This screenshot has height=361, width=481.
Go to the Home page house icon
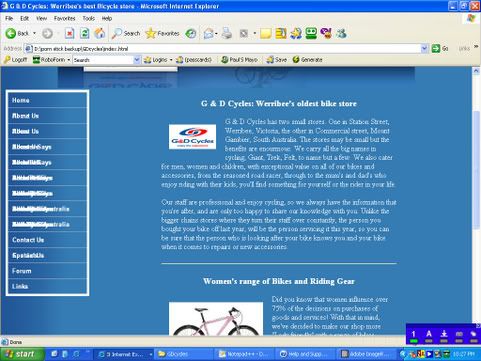100,33
